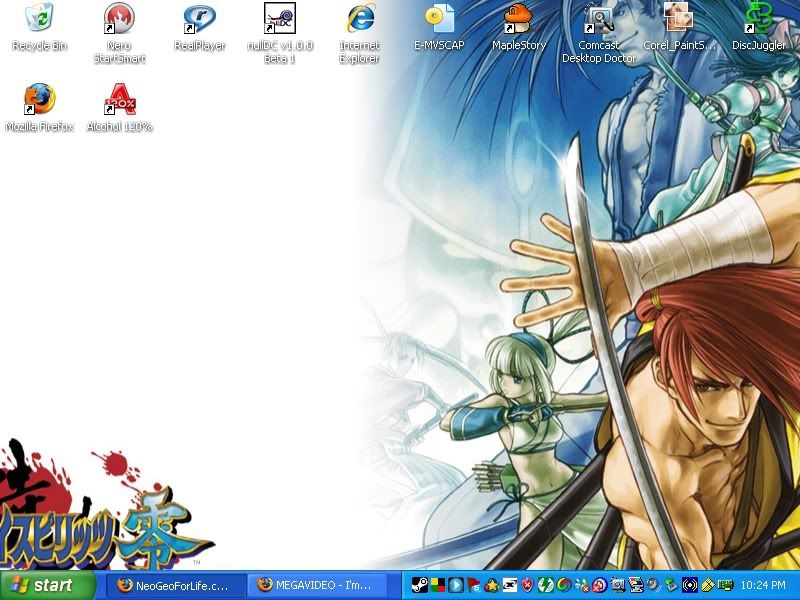Select the Mozilla Firefox desktop shortcut

tap(39, 108)
